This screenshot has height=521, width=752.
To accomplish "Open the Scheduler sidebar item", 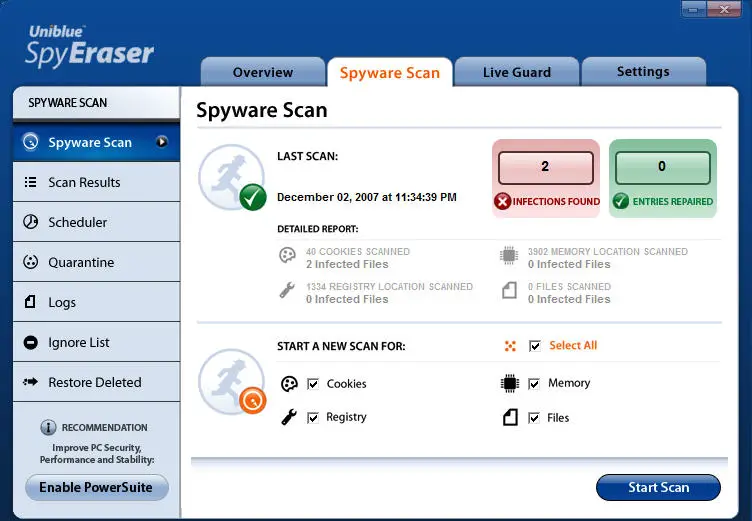I will click(96, 222).
